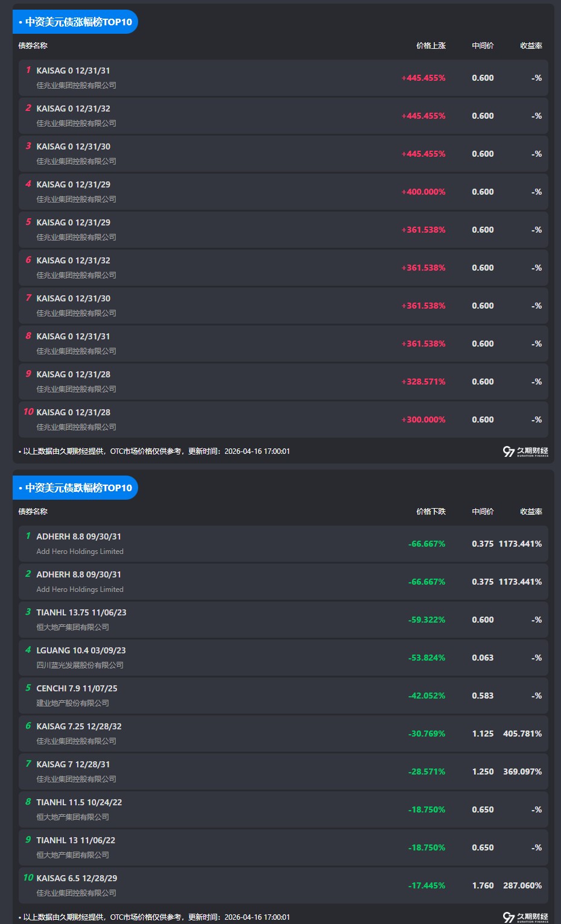Open KAISAG 7.25 12/28/32 bond row
The width and height of the screenshot is (561, 924).
[x=79, y=726]
